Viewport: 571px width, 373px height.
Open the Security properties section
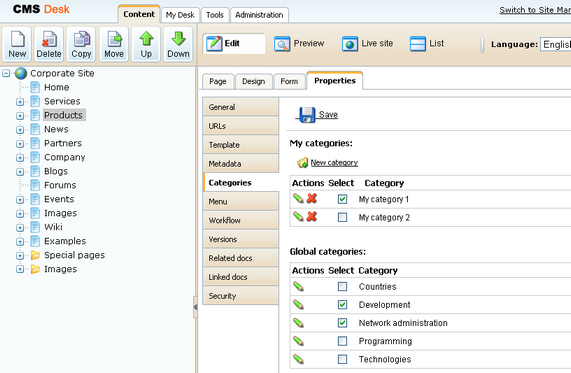click(241, 295)
